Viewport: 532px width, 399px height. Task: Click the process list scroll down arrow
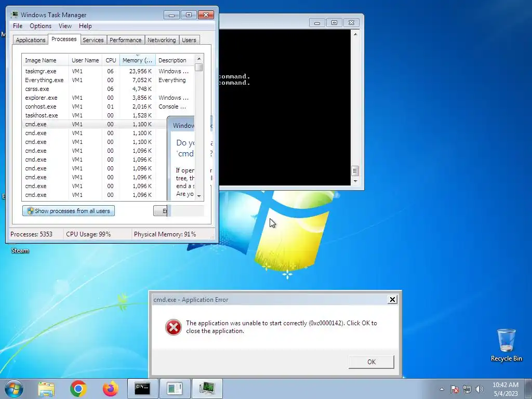[199, 196]
